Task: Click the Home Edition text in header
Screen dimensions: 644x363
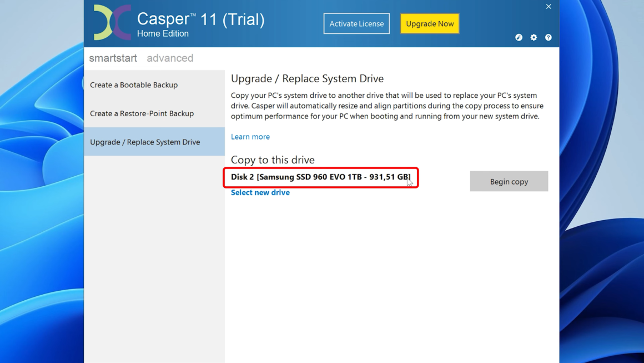Action: [163, 34]
